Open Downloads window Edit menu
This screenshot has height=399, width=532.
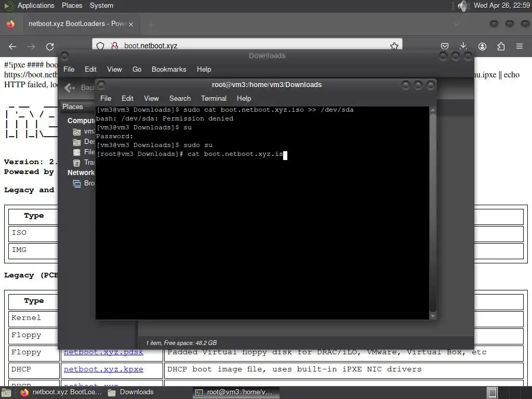(90, 69)
